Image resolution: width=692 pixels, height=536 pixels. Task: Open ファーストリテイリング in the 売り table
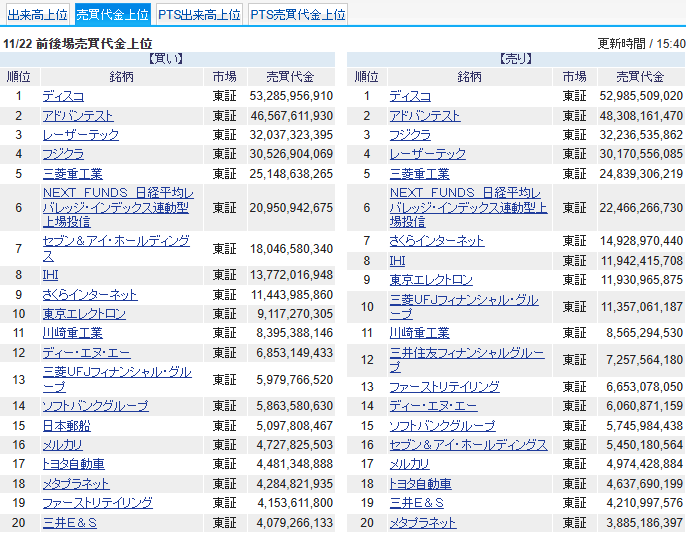click(444, 387)
